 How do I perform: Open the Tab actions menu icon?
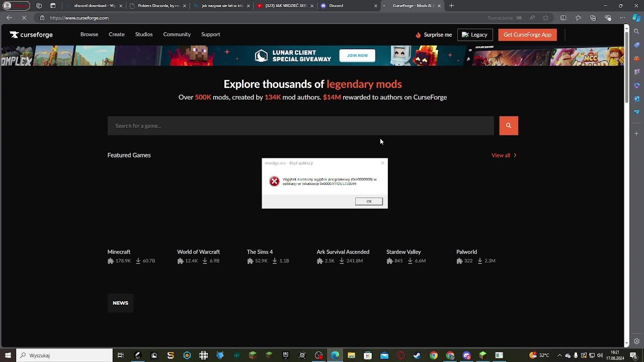pyautogui.click(x=53, y=6)
